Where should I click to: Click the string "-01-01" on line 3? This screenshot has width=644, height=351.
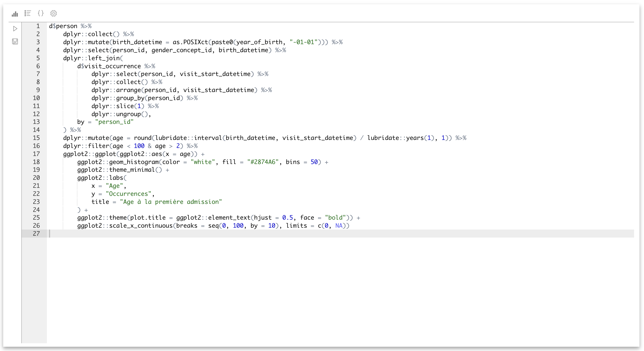coord(303,42)
